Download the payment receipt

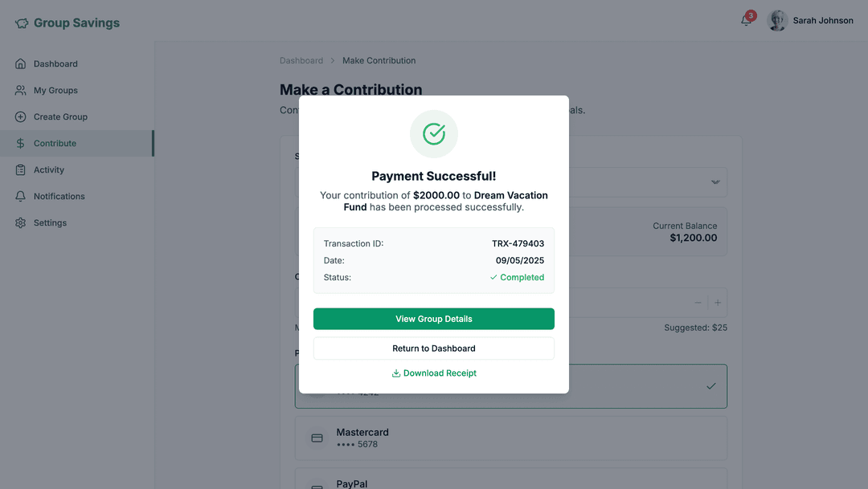tap(433, 373)
